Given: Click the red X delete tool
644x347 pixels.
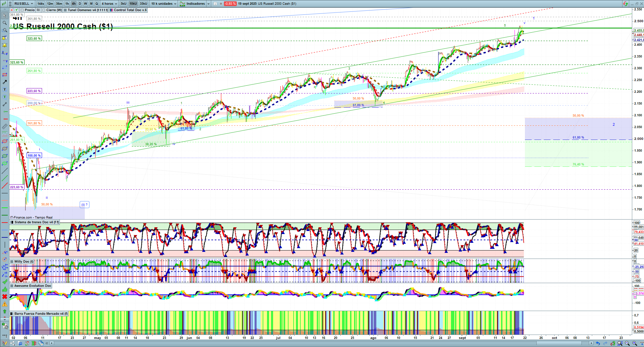Looking at the screenshot, I should pos(4,297).
